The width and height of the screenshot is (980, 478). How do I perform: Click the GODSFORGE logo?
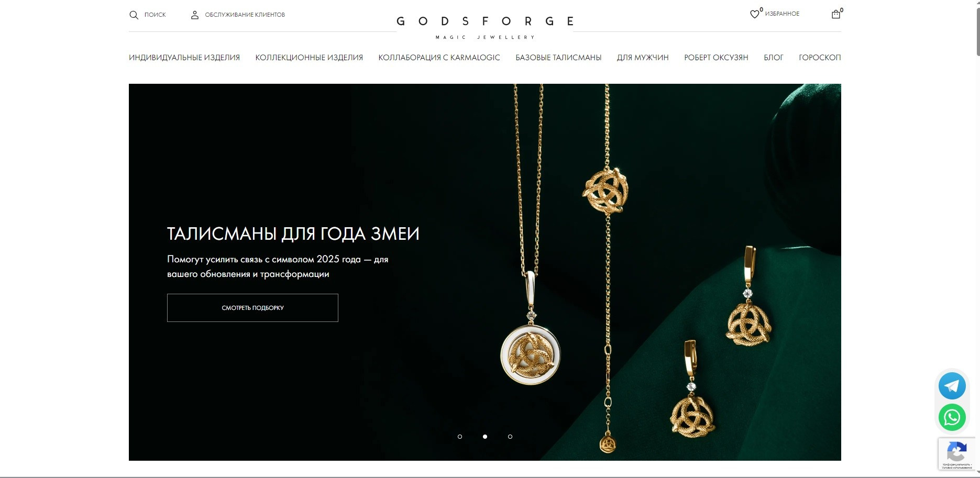(x=485, y=27)
